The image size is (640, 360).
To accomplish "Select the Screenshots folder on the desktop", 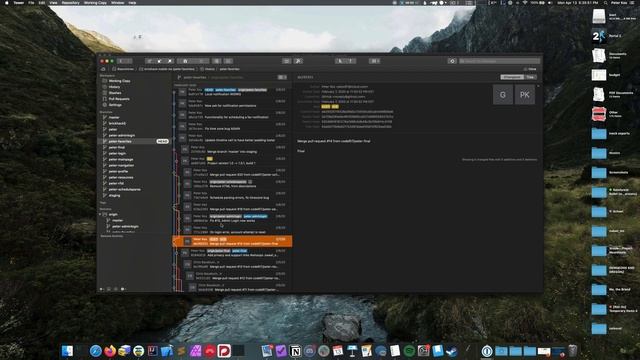I will (x=608, y=173).
